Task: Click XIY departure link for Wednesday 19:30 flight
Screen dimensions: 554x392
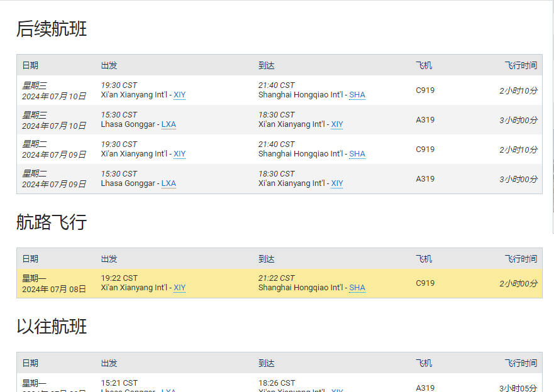Action: [x=180, y=95]
